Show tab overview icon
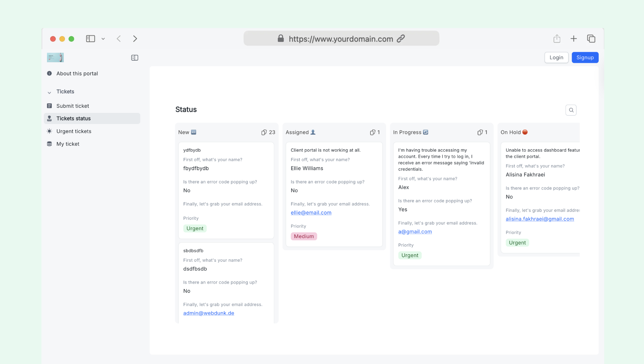The width and height of the screenshot is (644, 364). click(591, 39)
